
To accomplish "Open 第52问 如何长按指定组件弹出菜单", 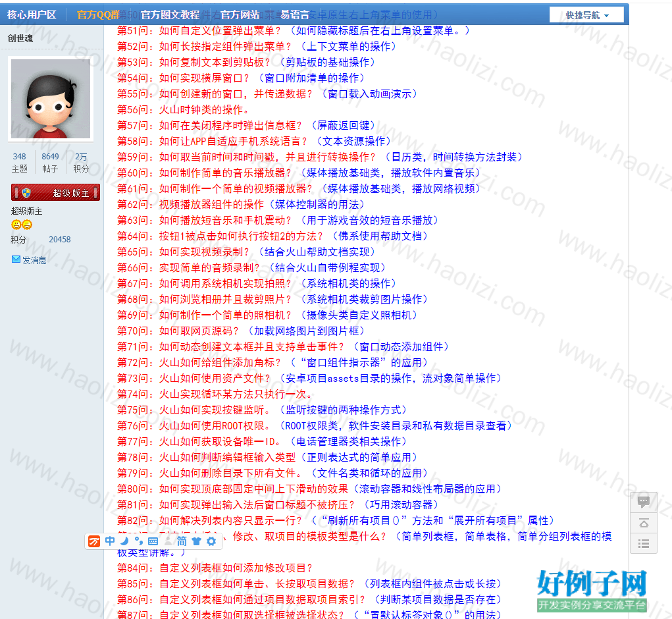I will pos(257,46).
